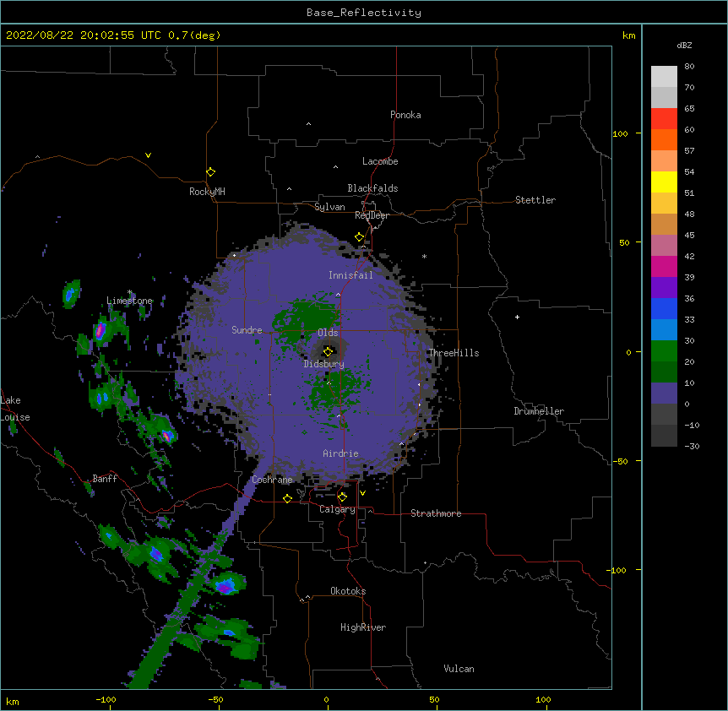Click the Blackfalds label
The width and height of the screenshot is (728, 711).
pos(372,188)
